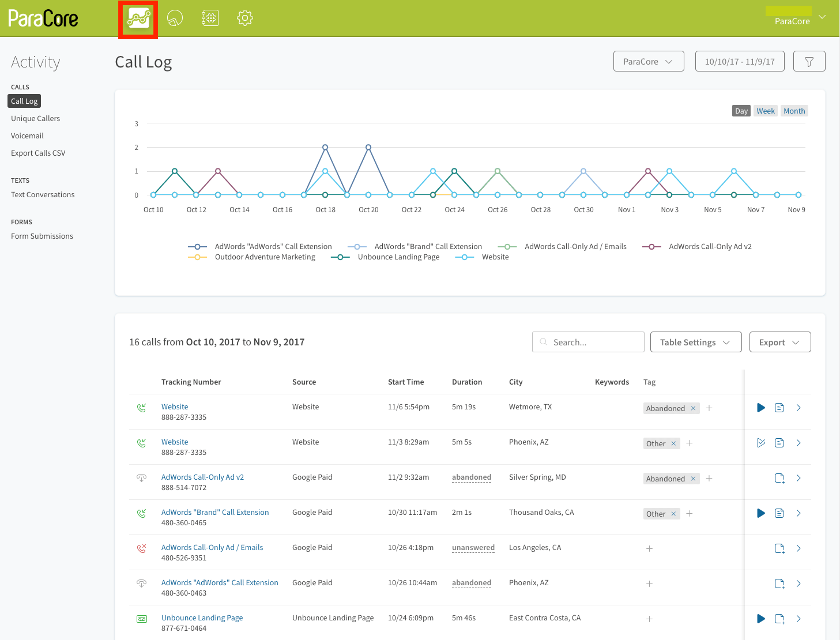Remove Abandoned tag from Wetmore, TX call

[x=693, y=408]
